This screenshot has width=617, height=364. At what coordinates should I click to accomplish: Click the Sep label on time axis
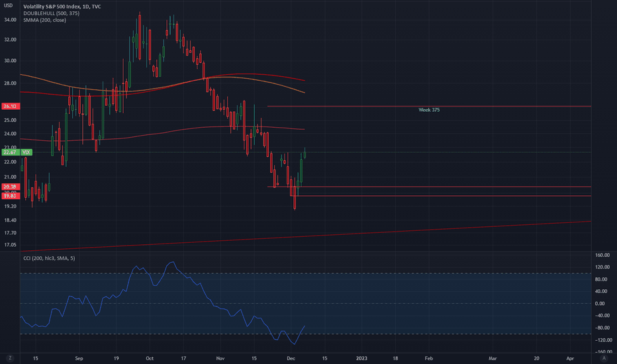[79, 359]
